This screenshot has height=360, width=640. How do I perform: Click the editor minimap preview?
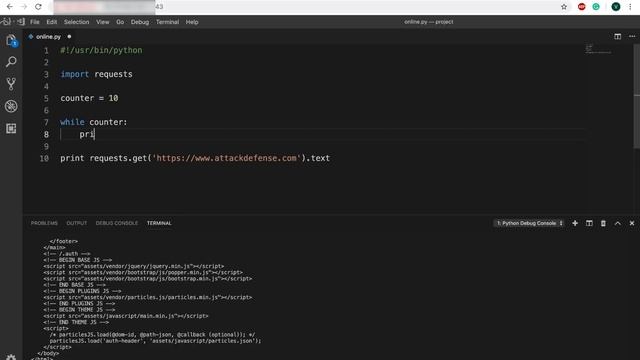[598, 49]
